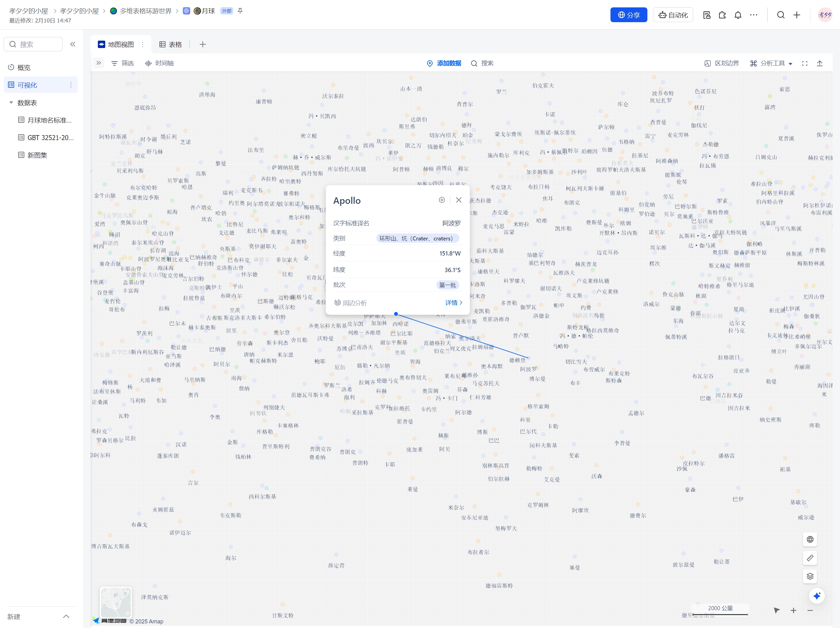Toggle the 时间轴 timeline
The height and width of the screenshot is (628, 840).
pyautogui.click(x=159, y=63)
